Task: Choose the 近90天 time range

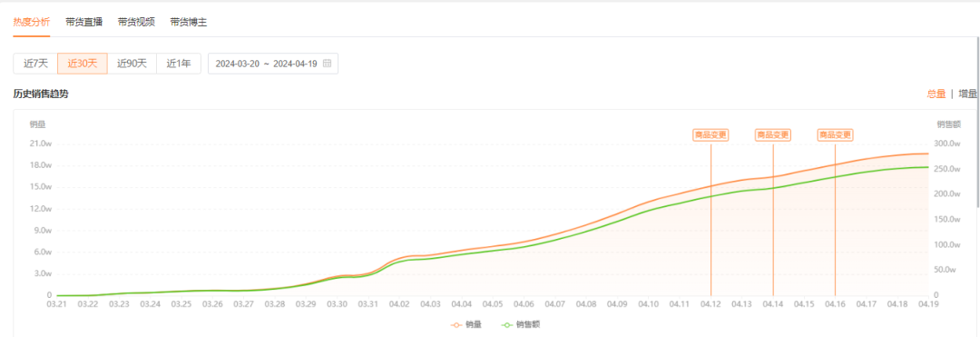Action: click(132, 64)
